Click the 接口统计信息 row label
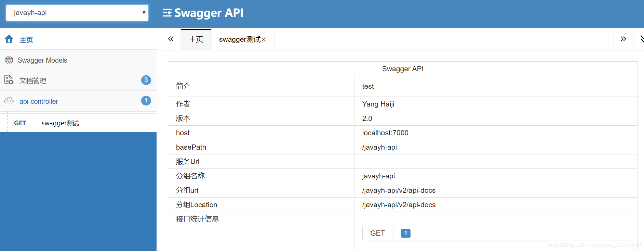This screenshot has height=251, width=644. point(197,219)
